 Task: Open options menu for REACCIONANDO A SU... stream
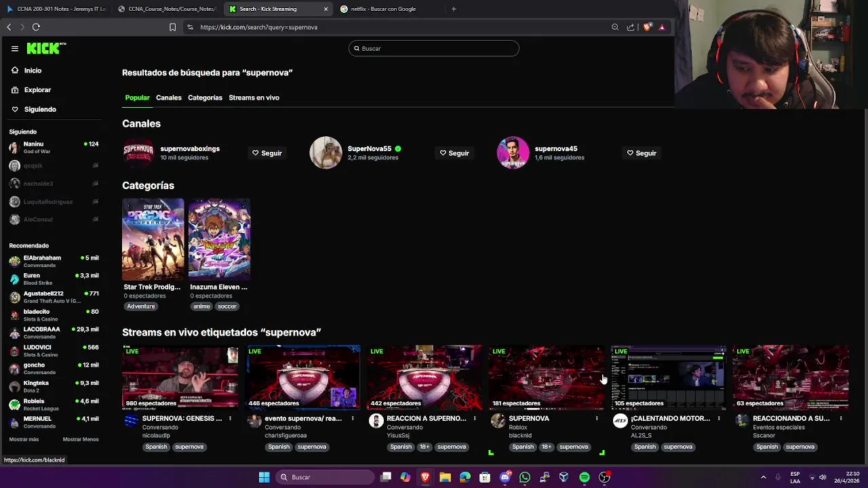click(x=841, y=419)
